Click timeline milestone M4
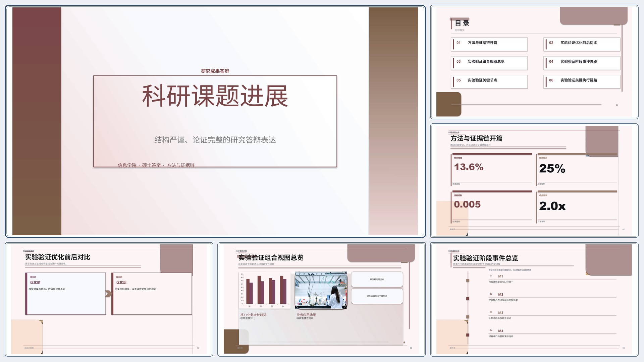 [500, 331]
